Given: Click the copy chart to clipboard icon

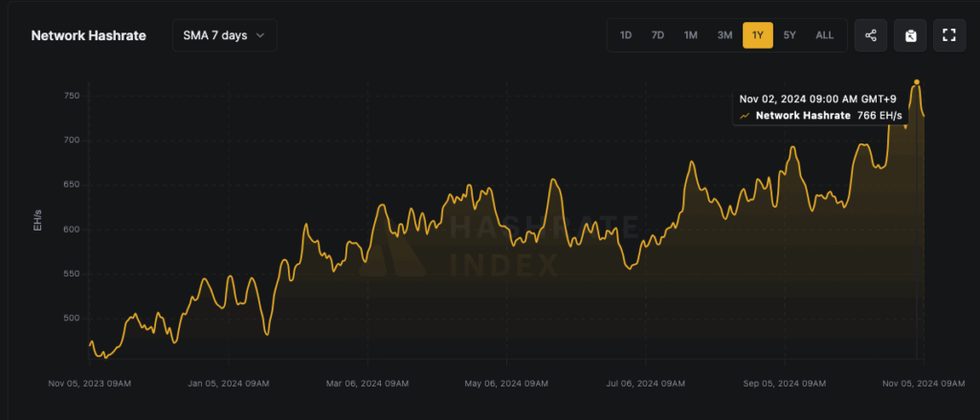Looking at the screenshot, I should [x=911, y=35].
